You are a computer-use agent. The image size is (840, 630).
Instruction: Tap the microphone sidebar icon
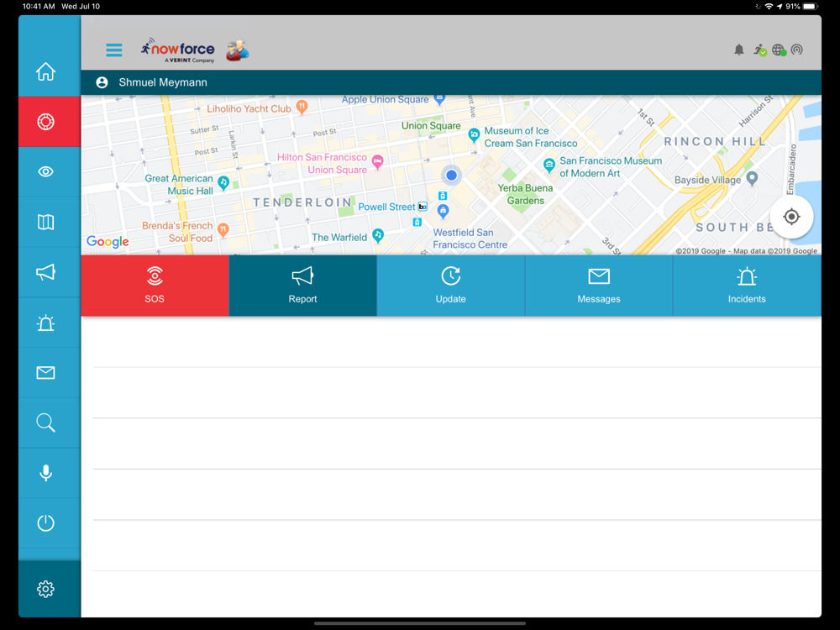tap(45, 472)
